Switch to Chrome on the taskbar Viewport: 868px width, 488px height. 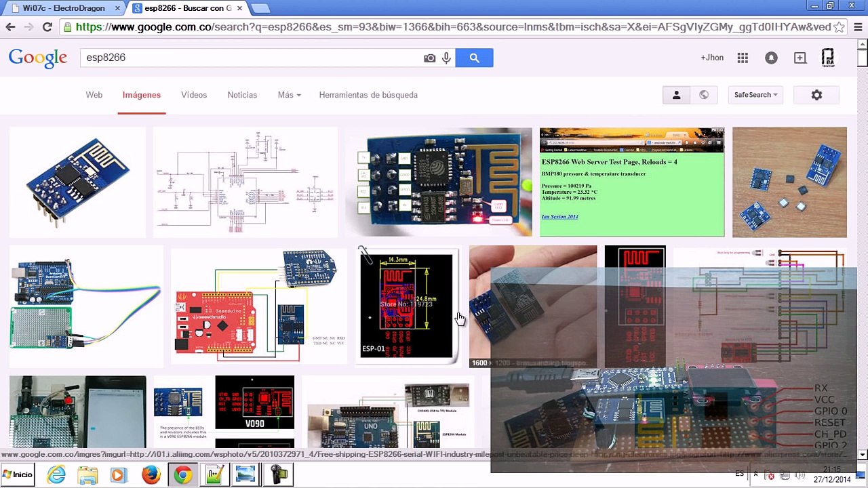[x=182, y=474]
